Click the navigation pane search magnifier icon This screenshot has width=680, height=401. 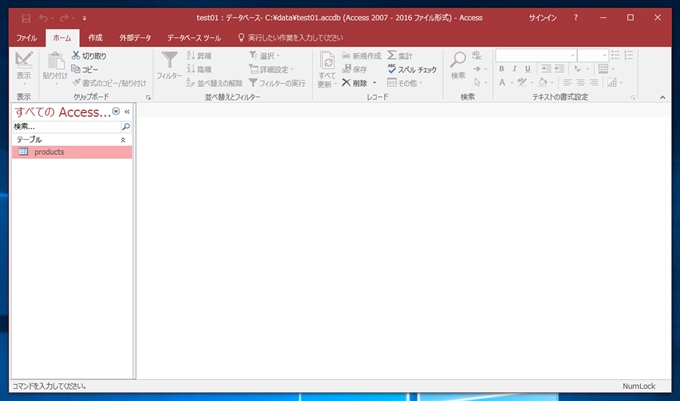tap(126, 127)
